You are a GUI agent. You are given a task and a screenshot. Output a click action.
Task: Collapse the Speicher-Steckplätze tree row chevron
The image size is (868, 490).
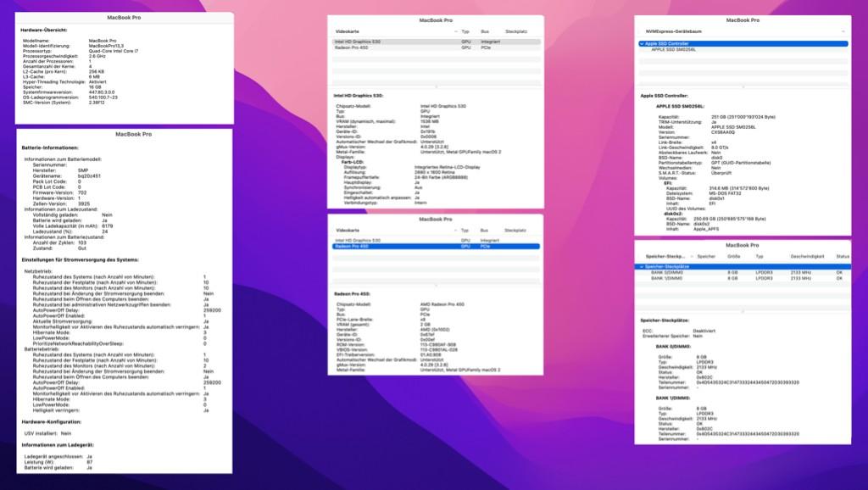pyautogui.click(x=642, y=267)
